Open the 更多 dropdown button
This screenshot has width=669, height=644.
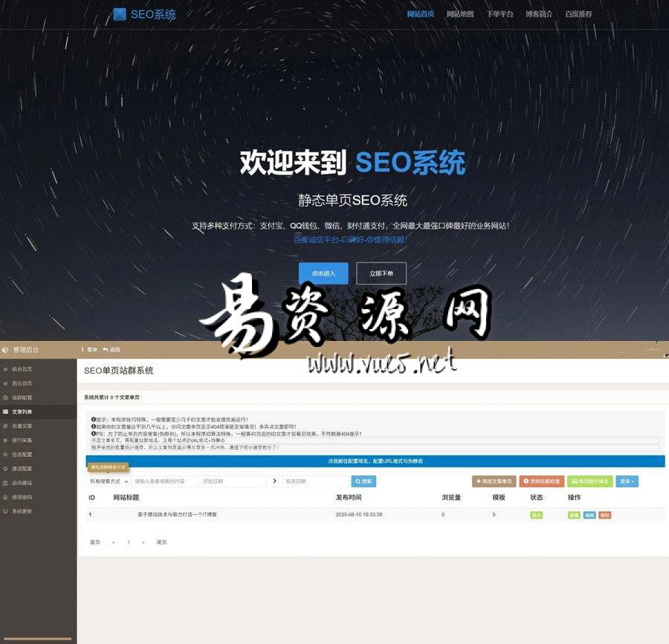(626, 481)
